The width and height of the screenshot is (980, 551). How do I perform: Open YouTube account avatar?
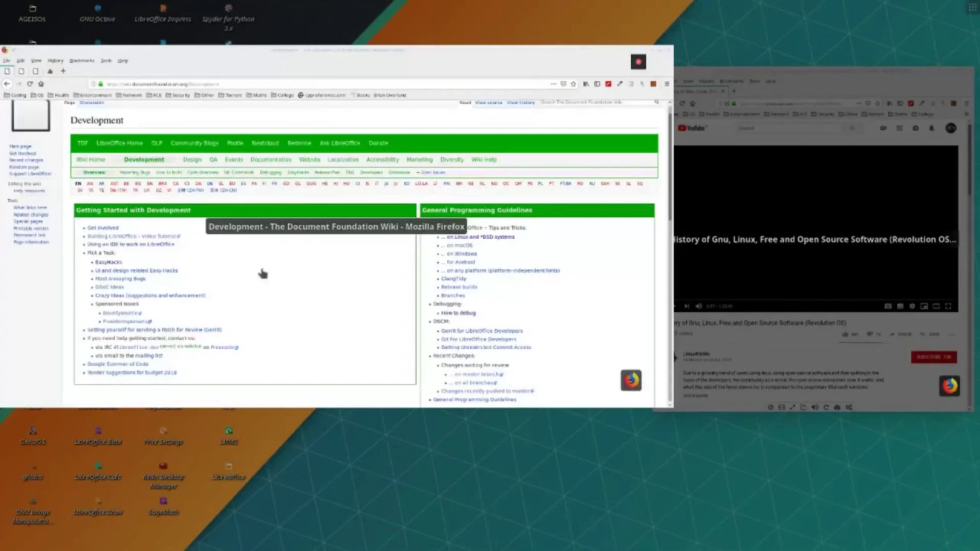click(x=950, y=128)
